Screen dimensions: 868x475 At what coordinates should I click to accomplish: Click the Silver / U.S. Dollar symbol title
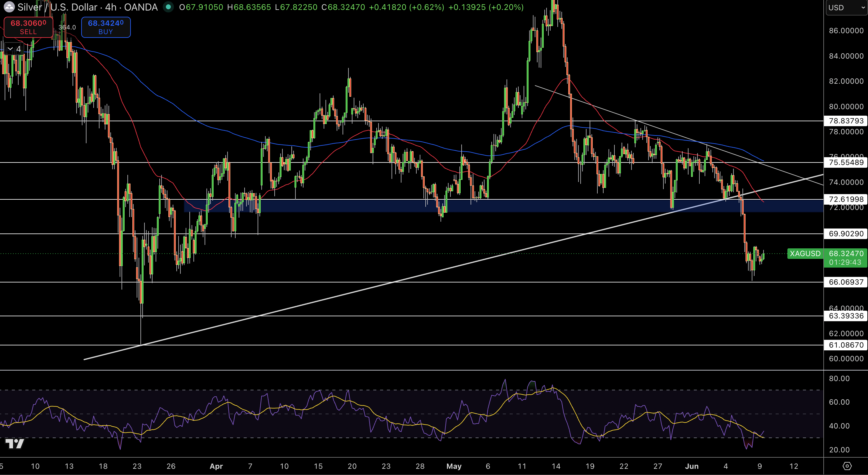88,7
